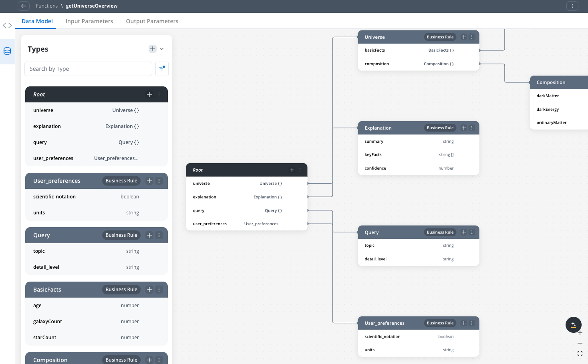This screenshot has width=588, height=364.
Task: Select the detail_level field in Types panel
Action: tap(97, 267)
